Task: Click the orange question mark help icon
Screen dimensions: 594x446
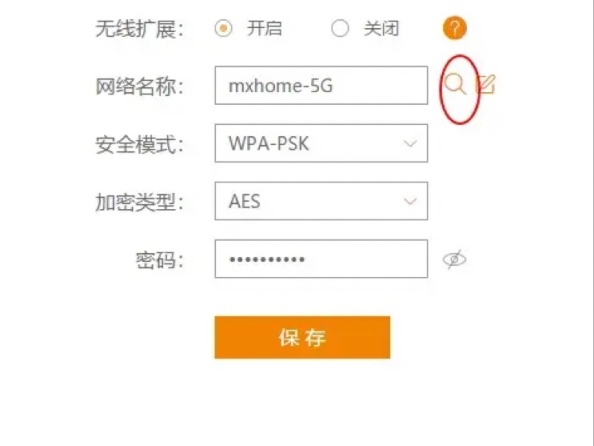Action: pyautogui.click(x=455, y=28)
